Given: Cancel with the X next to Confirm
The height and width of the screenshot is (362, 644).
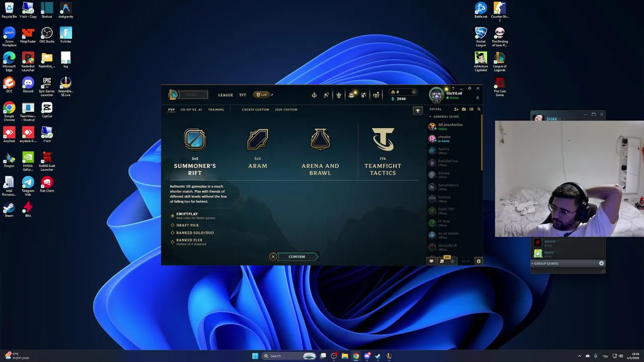Looking at the screenshot, I should click(273, 256).
